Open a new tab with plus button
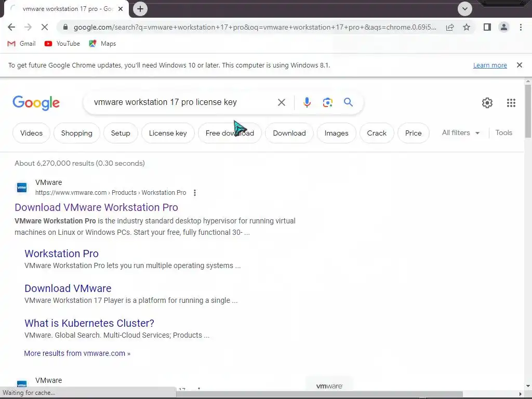This screenshot has width=532, height=399. click(x=140, y=9)
